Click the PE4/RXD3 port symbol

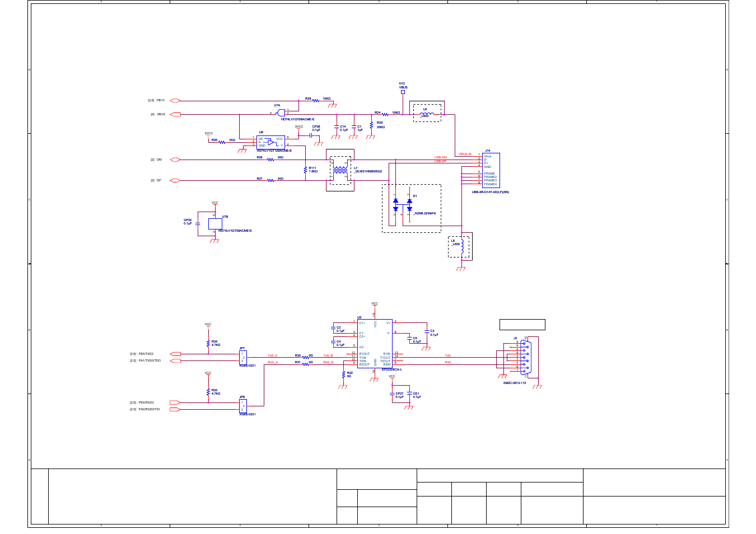click(x=175, y=402)
